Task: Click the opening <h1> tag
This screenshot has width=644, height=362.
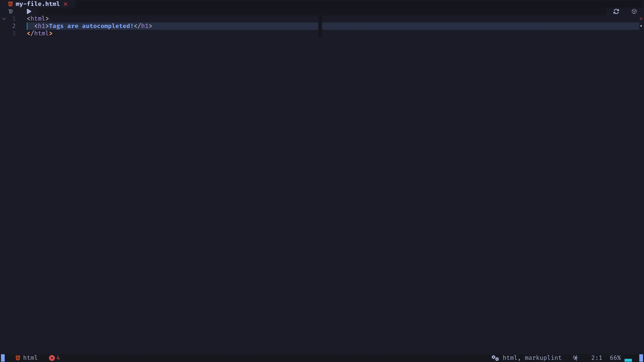Action: tap(41, 26)
